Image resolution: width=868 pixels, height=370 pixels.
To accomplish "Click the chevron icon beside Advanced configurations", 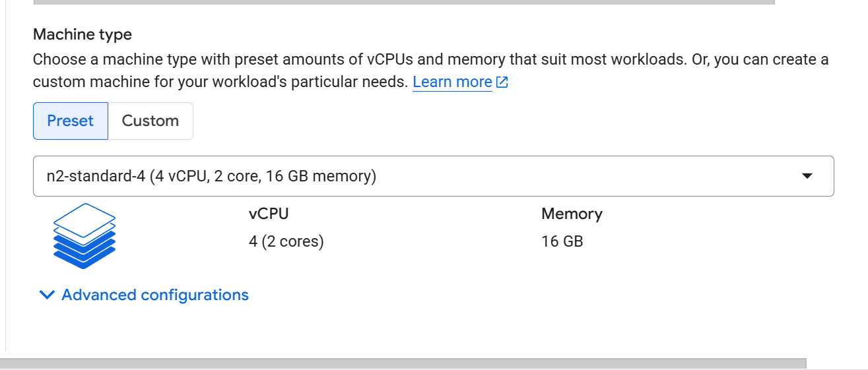I will pos(47,295).
